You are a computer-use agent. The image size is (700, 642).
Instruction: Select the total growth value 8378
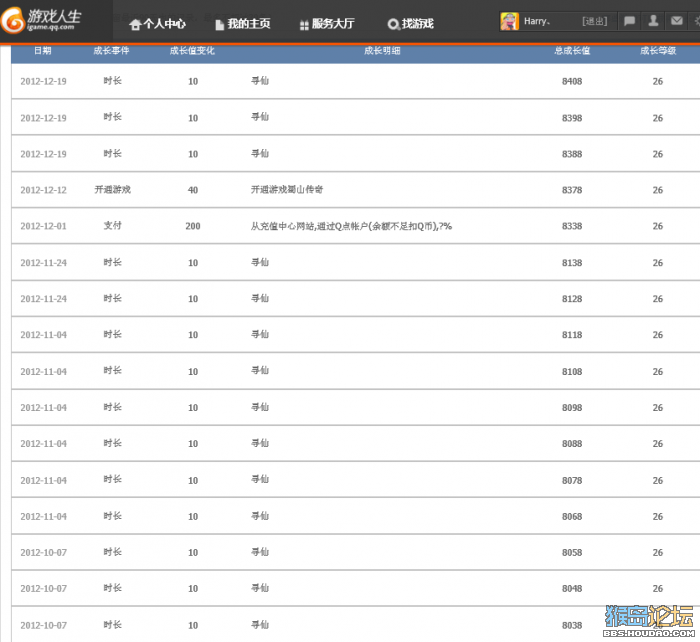click(x=572, y=190)
